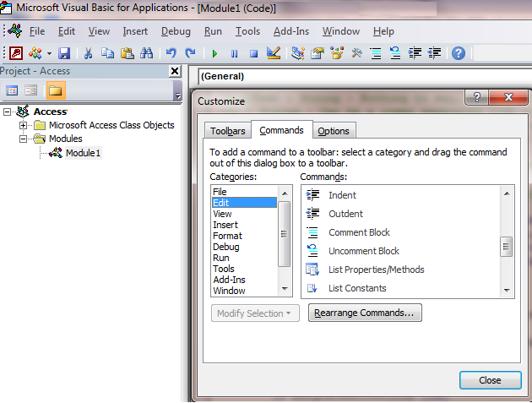Select Tools in the Categories list
This screenshot has height=403, width=532.
[244, 269]
